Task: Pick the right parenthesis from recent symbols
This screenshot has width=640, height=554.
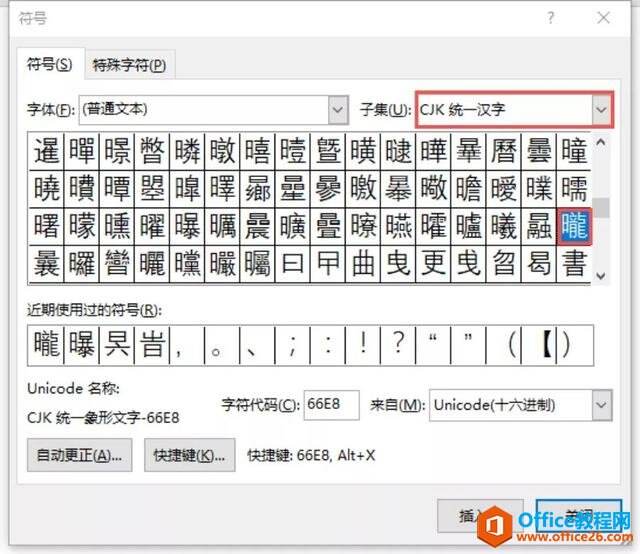Action: click(x=574, y=345)
